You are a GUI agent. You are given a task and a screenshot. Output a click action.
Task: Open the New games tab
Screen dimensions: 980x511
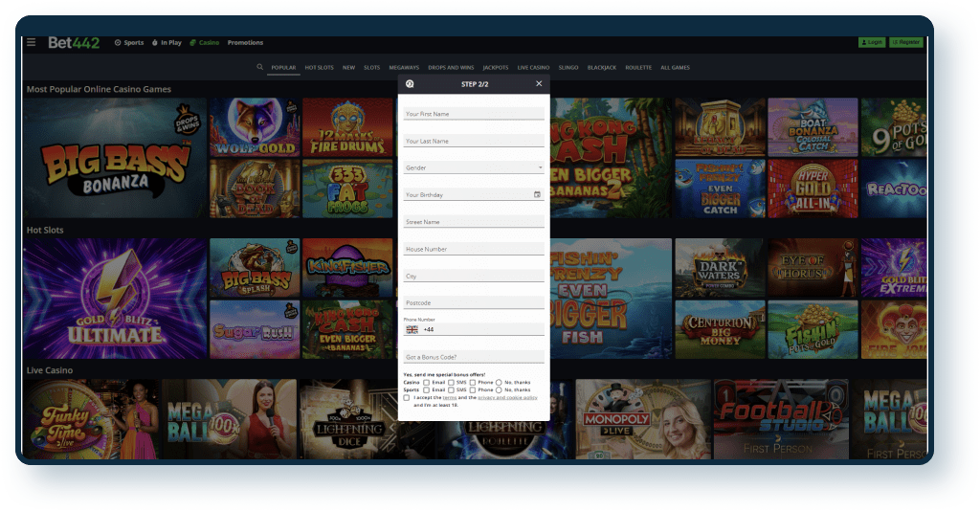[x=348, y=68]
